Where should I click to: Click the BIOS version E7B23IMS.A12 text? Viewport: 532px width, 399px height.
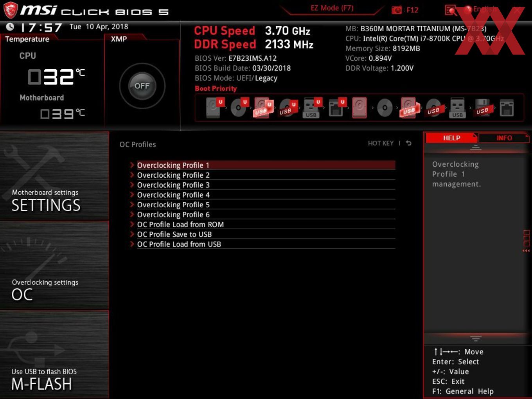253,58
